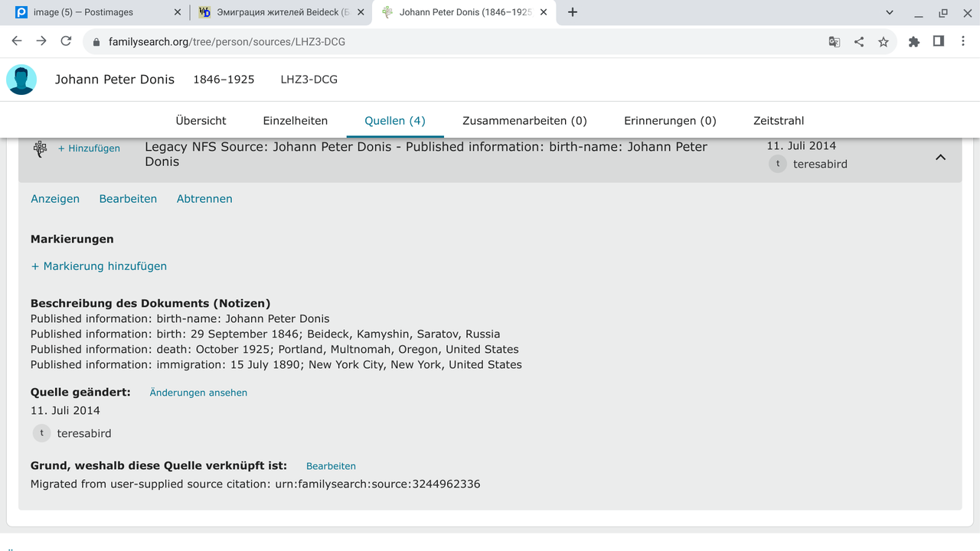Click + Markierung hinzufügen
Screen dimensions: 980x551
[x=99, y=266]
